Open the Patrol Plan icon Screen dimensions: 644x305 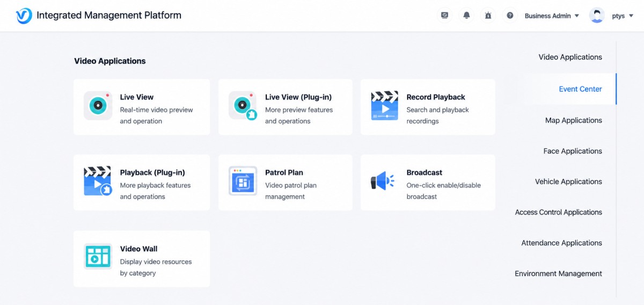(243, 181)
